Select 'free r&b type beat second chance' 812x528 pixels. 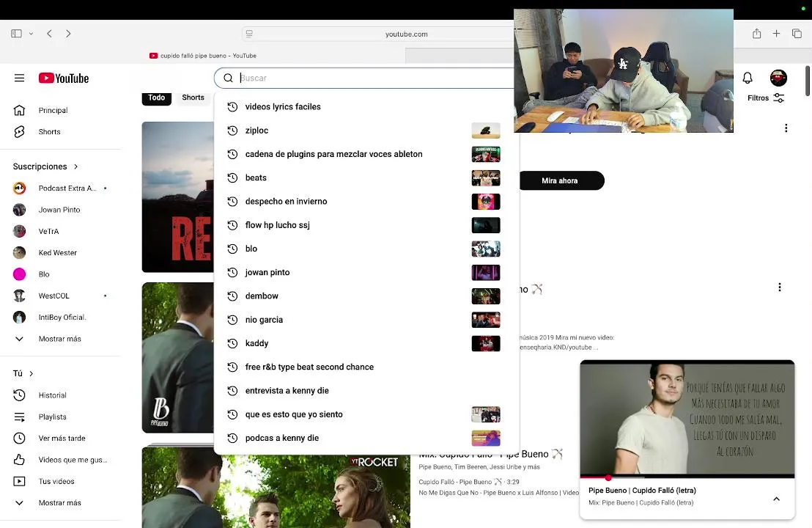(366, 367)
